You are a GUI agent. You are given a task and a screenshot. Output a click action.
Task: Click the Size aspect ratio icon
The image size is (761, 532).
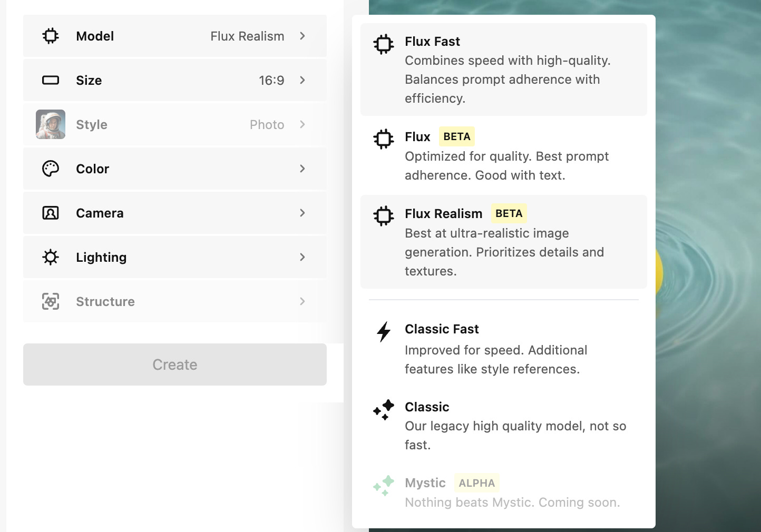click(50, 80)
